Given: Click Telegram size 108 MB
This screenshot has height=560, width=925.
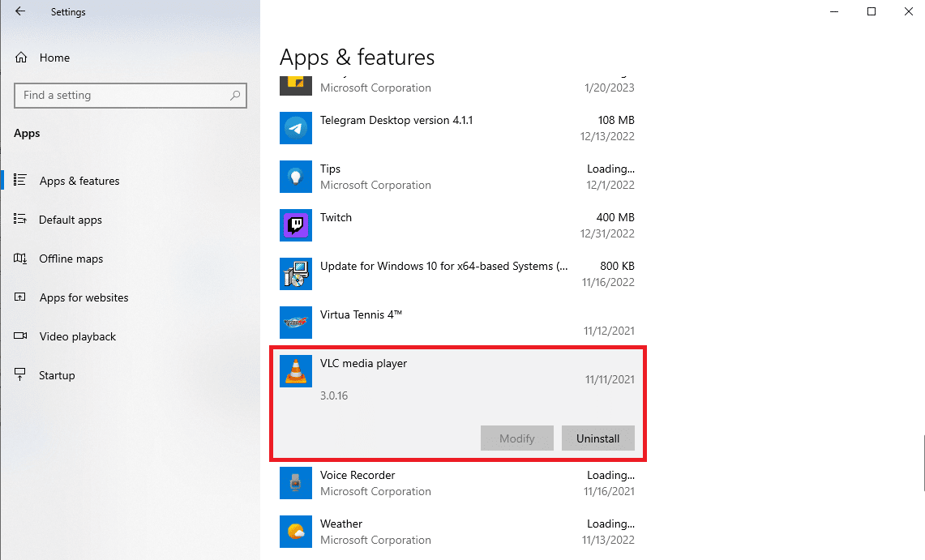Looking at the screenshot, I should click(616, 120).
